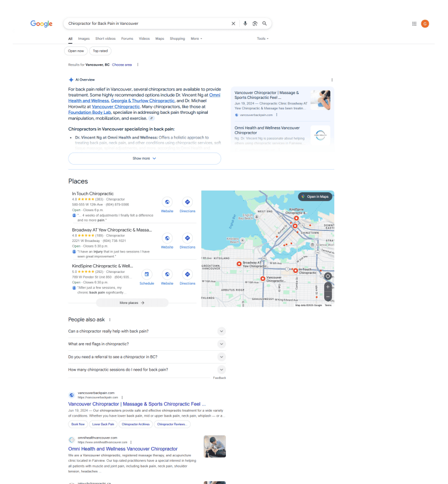Open the Google apps grid icon
Viewport: 448px width, 484px height.
coord(414,23)
